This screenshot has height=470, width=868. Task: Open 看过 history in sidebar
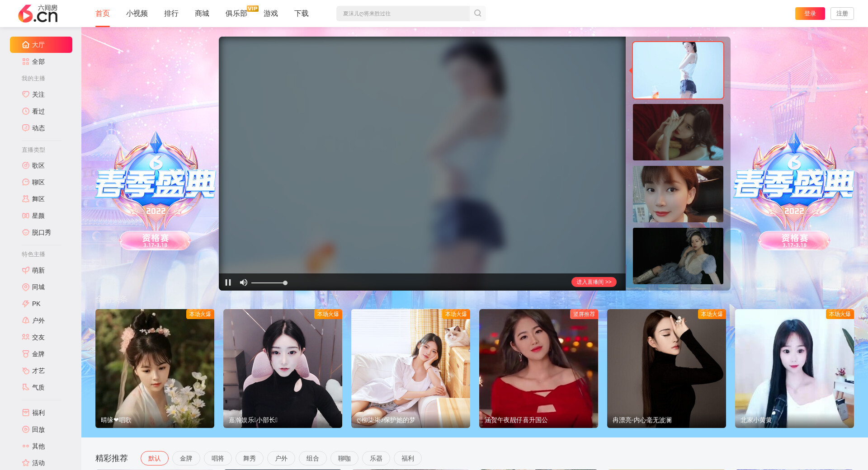38,111
